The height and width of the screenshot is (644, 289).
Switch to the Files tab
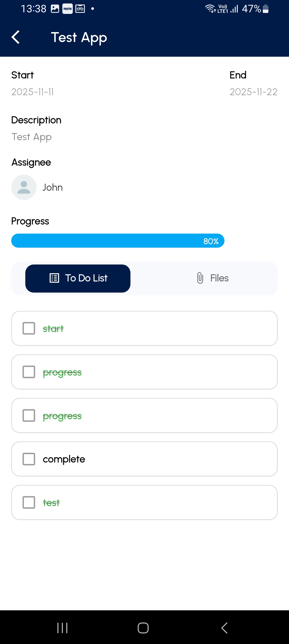(x=212, y=278)
